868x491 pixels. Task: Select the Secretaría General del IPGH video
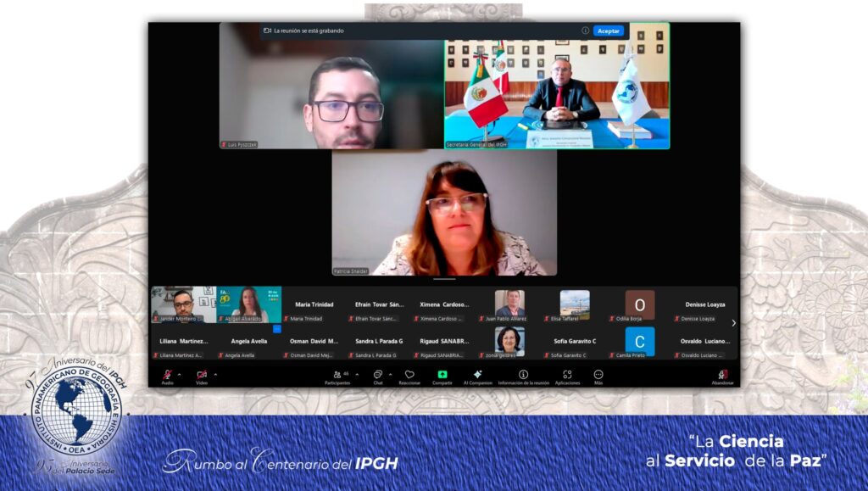557,86
